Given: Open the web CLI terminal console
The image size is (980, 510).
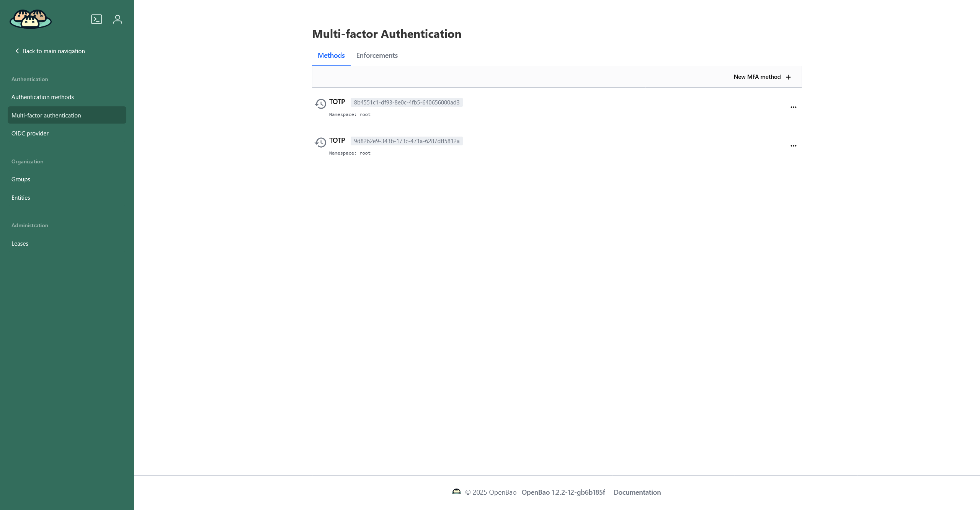Looking at the screenshot, I should tap(96, 19).
